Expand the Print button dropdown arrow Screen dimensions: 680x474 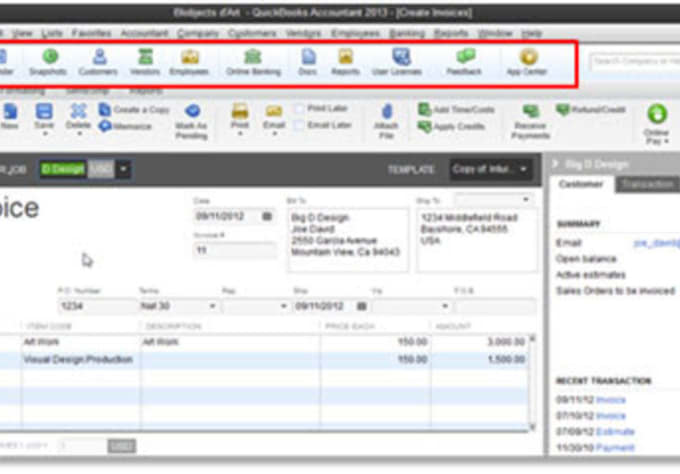240,134
